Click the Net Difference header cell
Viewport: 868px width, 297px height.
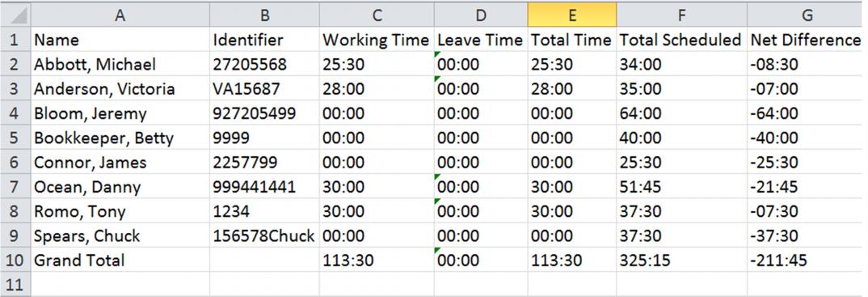pyautogui.click(x=807, y=40)
